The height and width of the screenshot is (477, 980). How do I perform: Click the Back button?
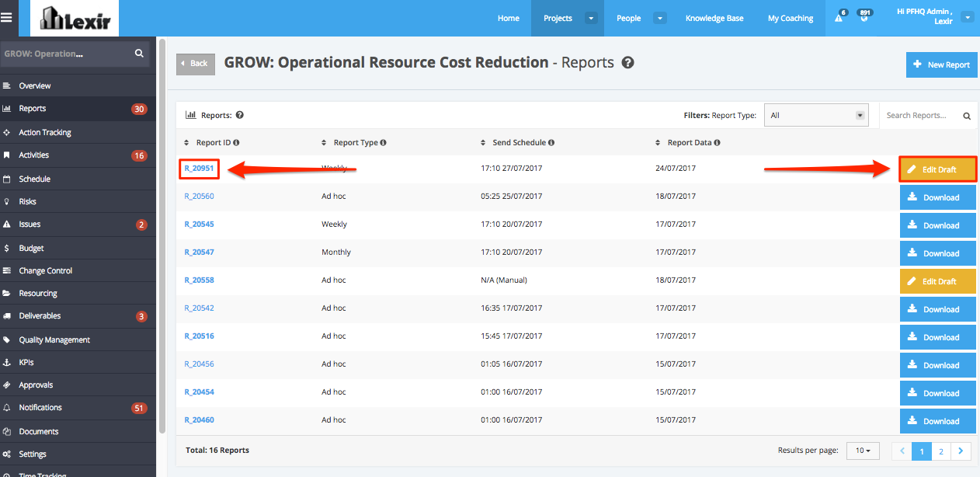196,63
